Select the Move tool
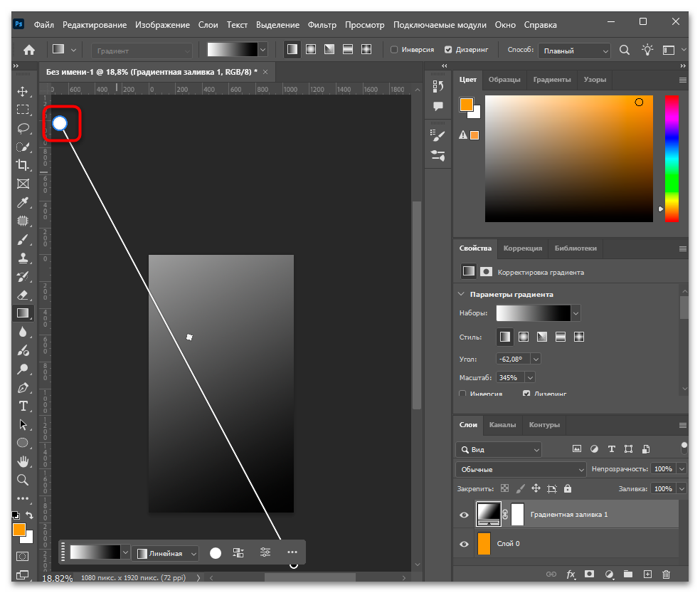The width and height of the screenshot is (700, 593). [x=23, y=92]
